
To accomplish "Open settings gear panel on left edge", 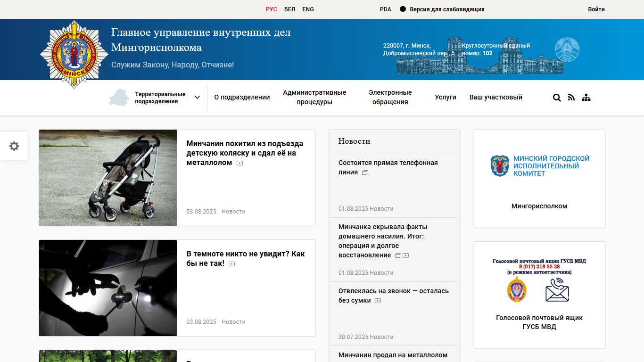I will pos(14,146).
